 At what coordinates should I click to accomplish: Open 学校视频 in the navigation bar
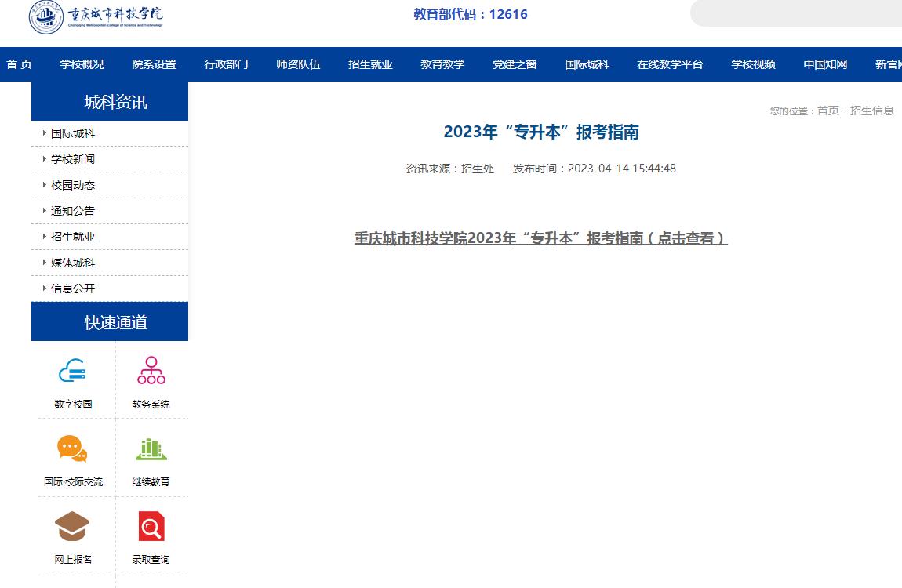754,64
